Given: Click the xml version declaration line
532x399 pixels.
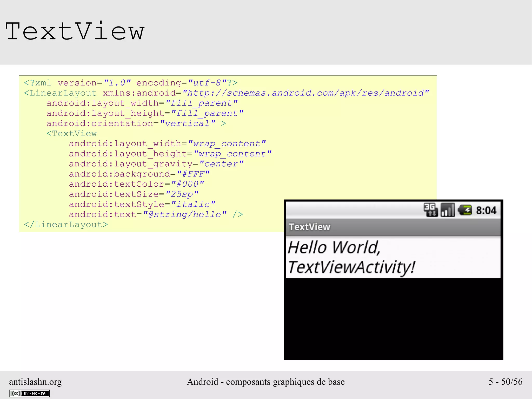Looking at the screenshot, I should pos(130,83).
